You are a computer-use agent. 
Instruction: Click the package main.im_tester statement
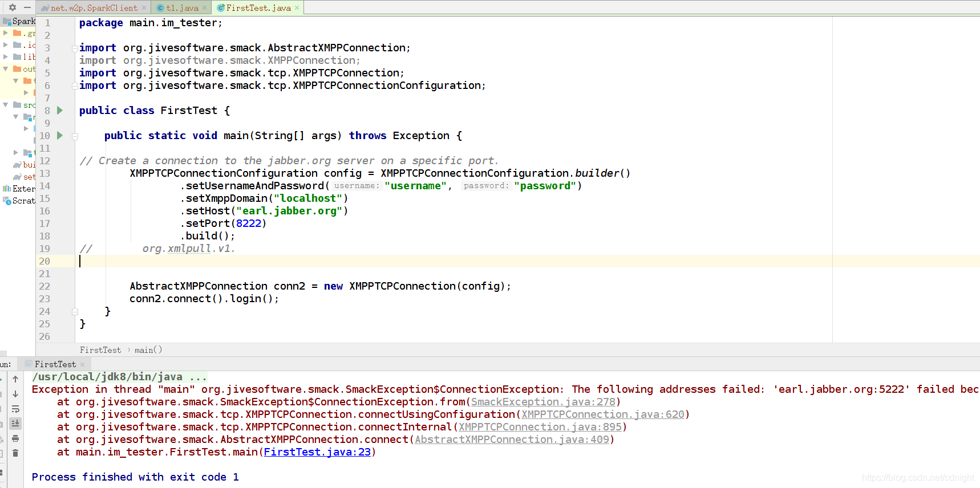[x=151, y=23]
